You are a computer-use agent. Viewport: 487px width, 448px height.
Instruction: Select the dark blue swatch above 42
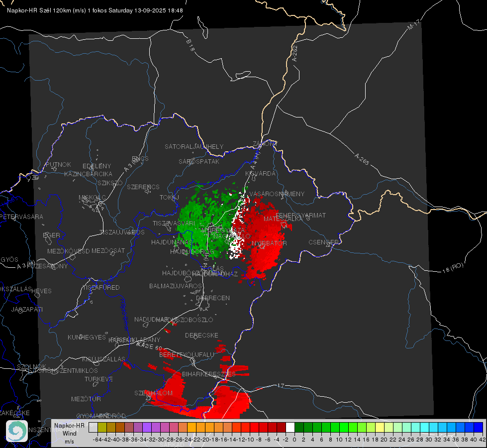click(479, 428)
